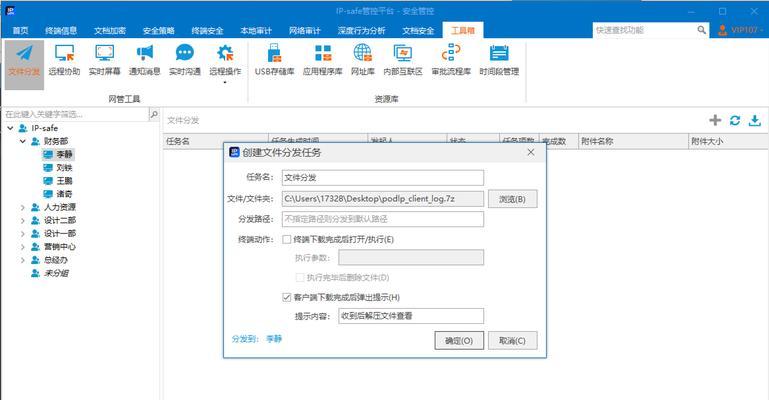Switch to the 深度行为分析 tab

[361, 30]
